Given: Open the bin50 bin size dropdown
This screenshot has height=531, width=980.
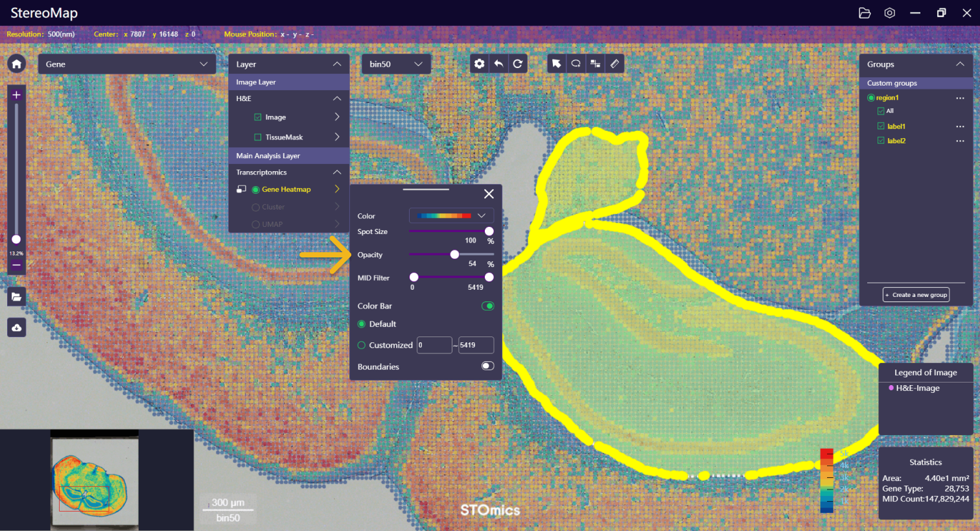Looking at the screenshot, I should coord(395,64).
